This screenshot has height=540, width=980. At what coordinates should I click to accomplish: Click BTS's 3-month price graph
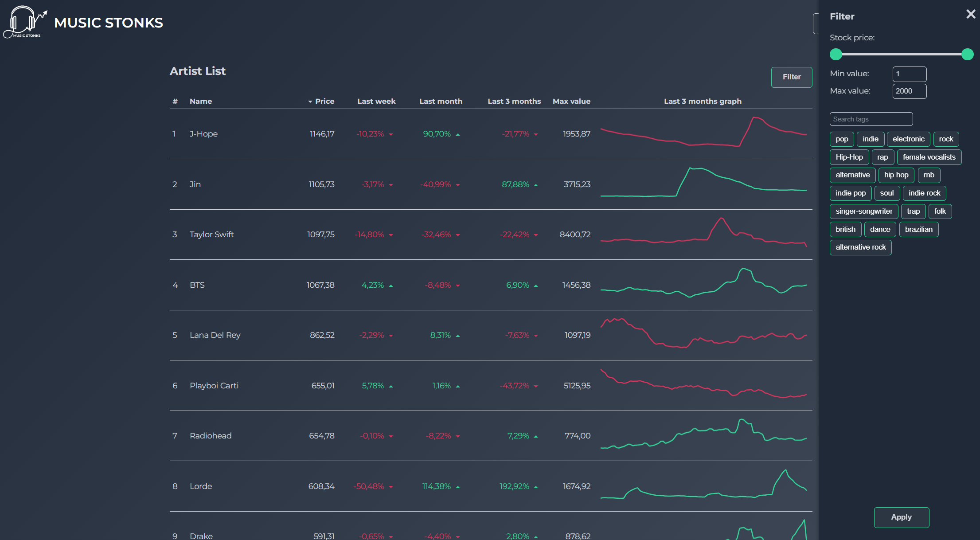pos(703,282)
